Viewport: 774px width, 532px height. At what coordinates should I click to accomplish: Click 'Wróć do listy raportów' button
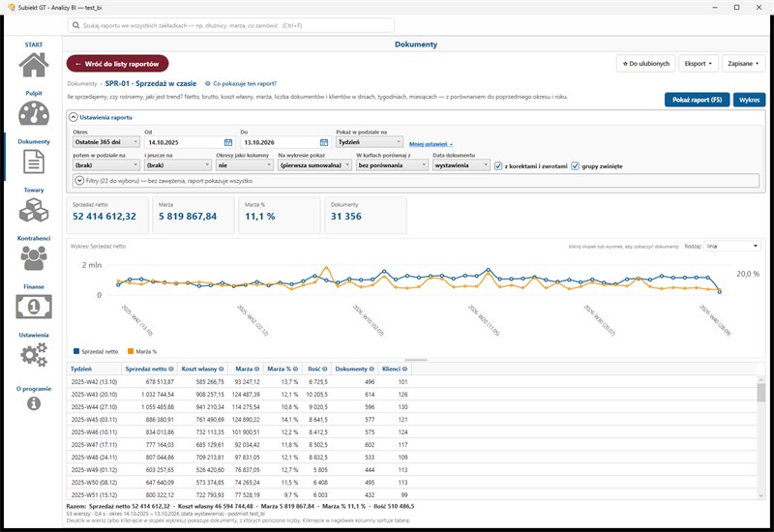(117, 64)
